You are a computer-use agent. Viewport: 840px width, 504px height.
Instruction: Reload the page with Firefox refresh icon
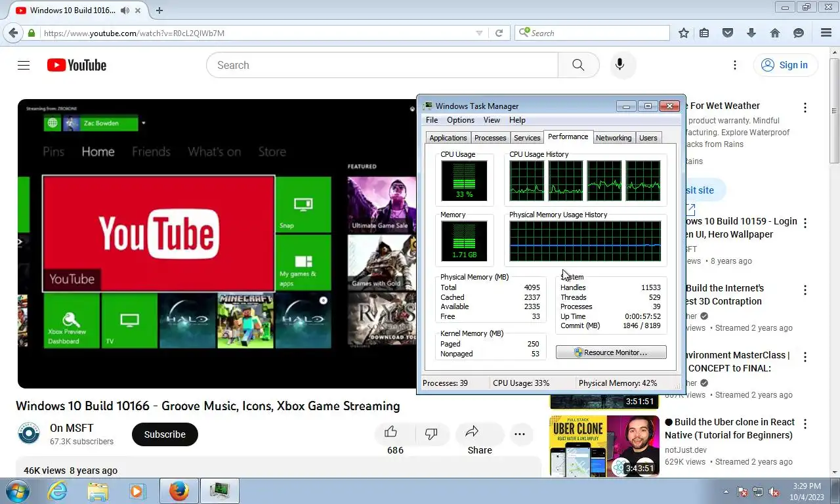click(499, 33)
